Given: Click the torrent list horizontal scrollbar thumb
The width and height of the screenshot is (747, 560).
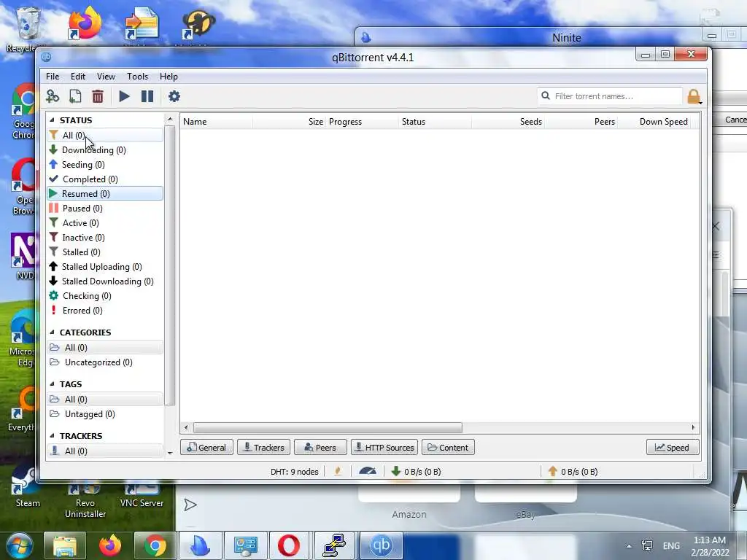Looking at the screenshot, I should pyautogui.click(x=328, y=427).
